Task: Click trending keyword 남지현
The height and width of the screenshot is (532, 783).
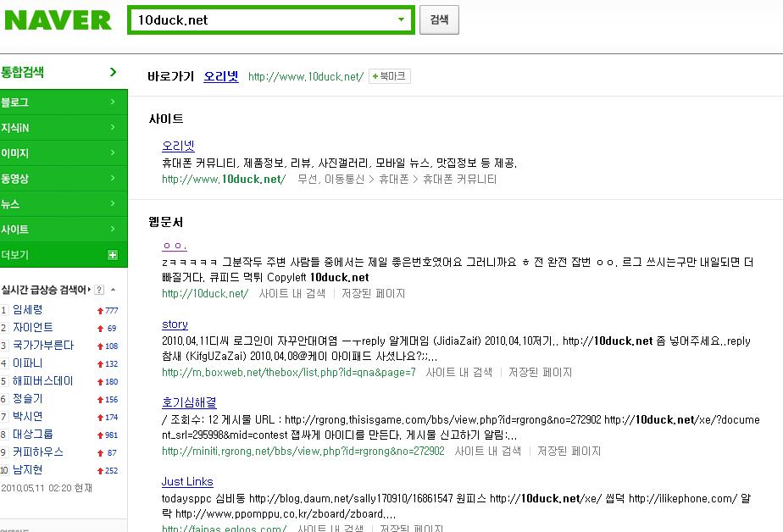Action: [27, 469]
